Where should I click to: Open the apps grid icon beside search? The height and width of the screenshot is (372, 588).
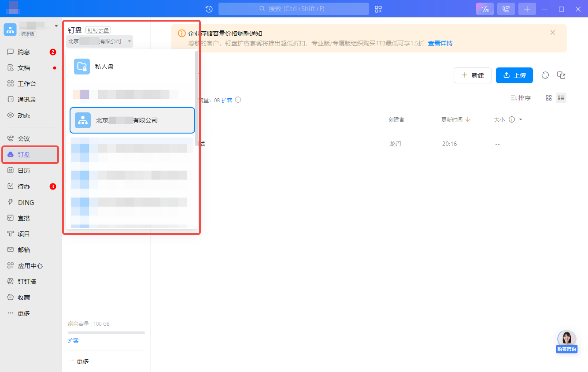378,9
